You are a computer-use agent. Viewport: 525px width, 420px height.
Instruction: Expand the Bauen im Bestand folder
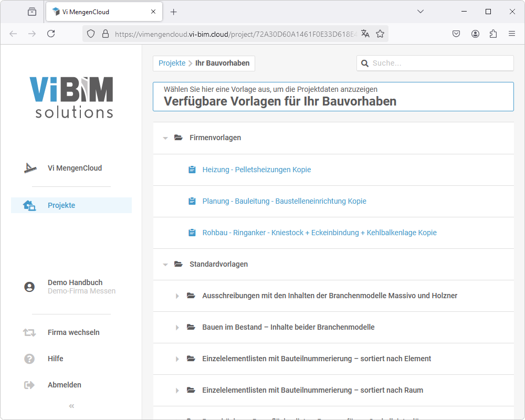pyautogui.click(x=178, y=328)
